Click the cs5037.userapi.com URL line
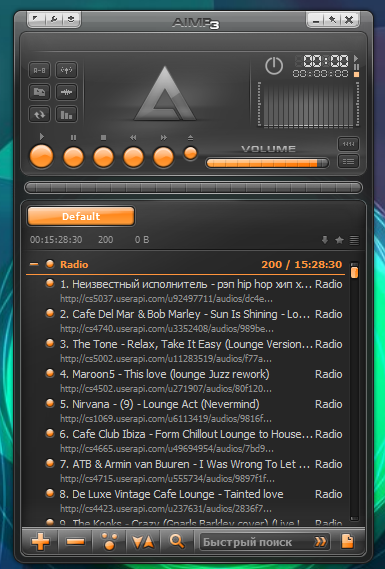 pyautogui.click(x=167, y=299)
